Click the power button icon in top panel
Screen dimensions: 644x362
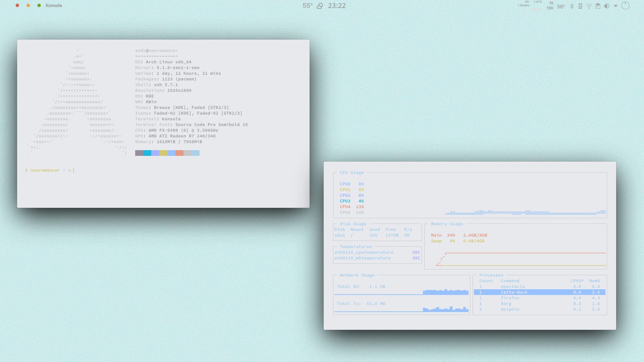coord(625,5)
